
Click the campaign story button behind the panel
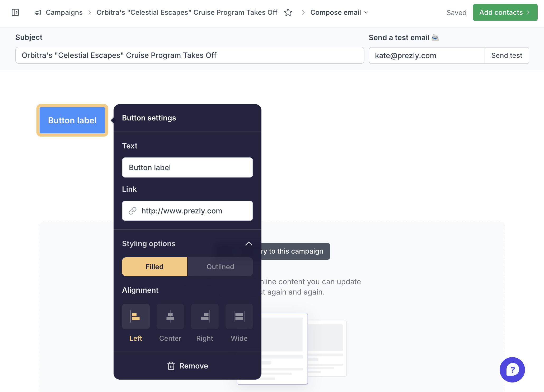point(295,251)
